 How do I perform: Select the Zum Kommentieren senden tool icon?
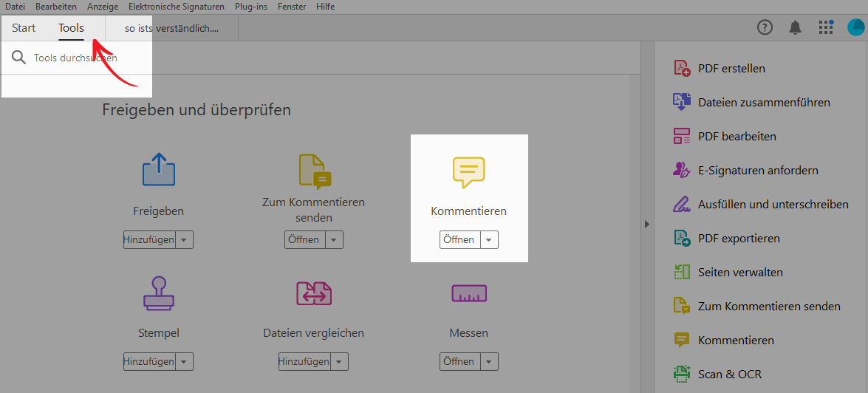315,170
